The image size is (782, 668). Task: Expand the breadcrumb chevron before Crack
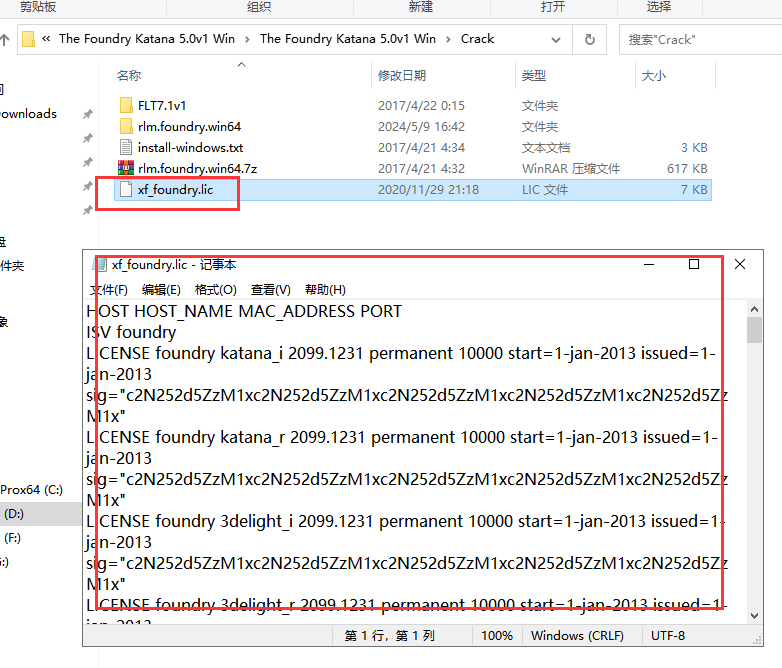click(448, 39)
